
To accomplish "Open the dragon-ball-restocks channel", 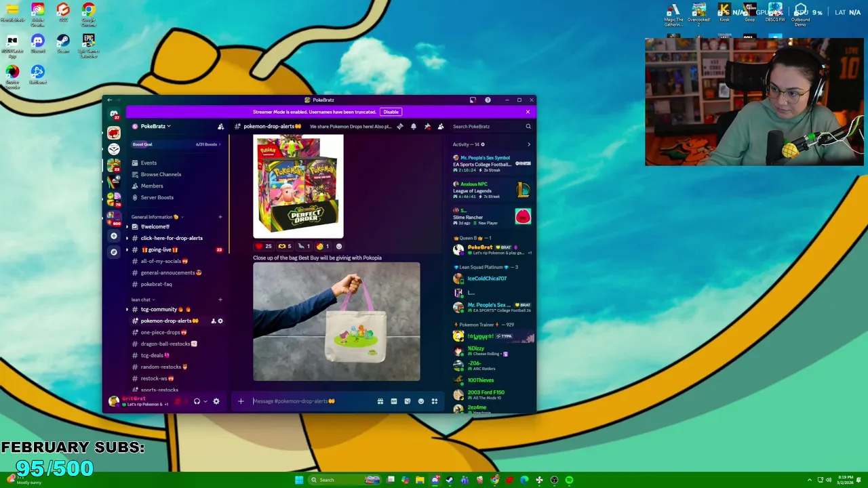I will pos(176,344).
